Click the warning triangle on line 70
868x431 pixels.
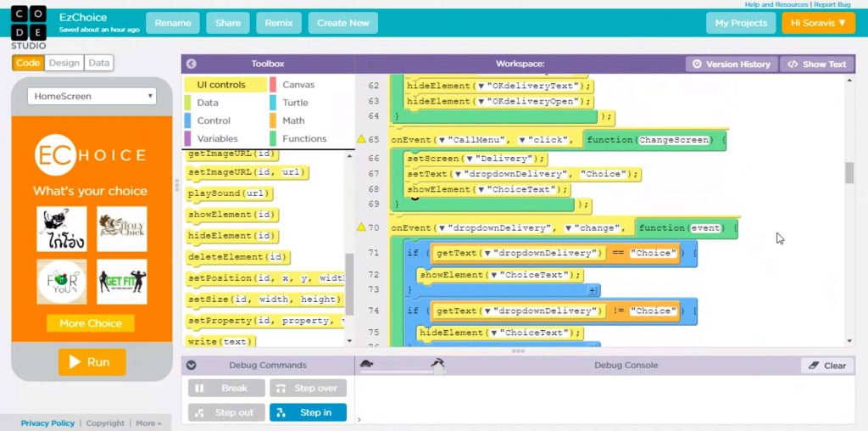coord(361,227)
